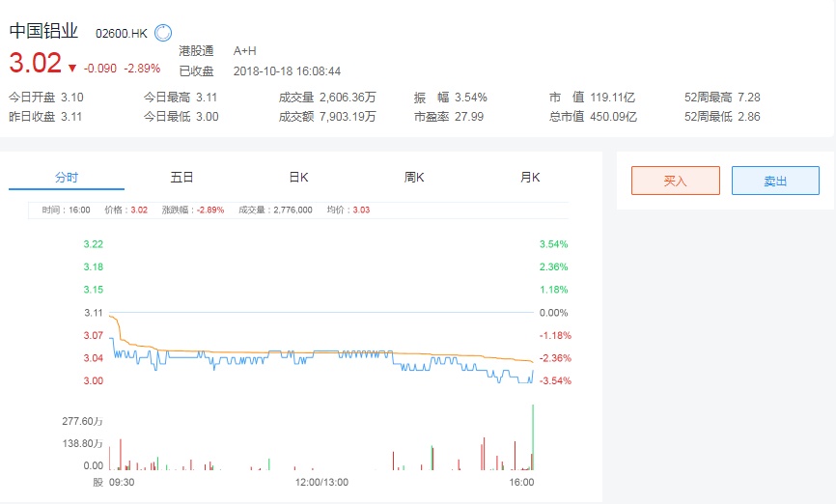Click the 16:00 closing time marker
836x504 pixels.
[x=521, y=482]
